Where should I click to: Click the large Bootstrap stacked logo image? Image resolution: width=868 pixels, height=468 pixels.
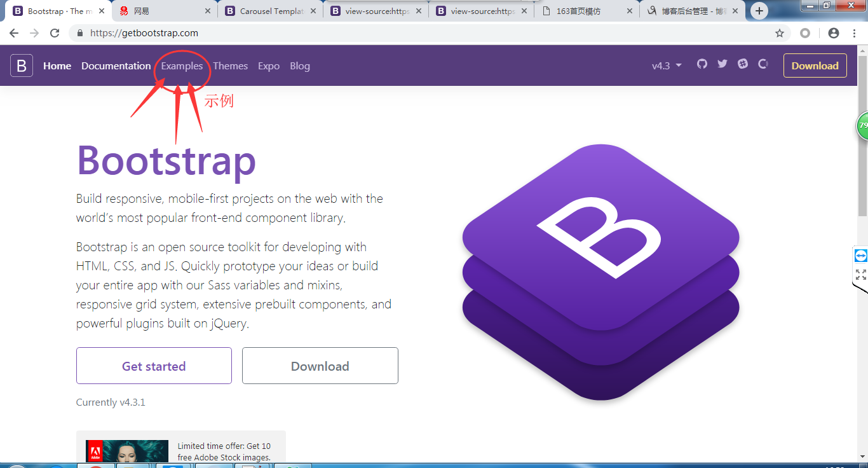coord(600,272)
